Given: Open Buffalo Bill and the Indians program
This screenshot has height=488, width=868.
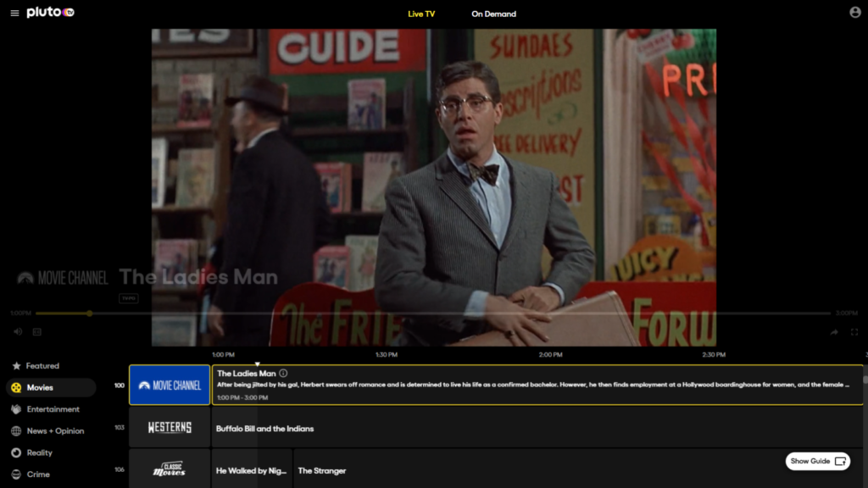Looking at the screenshot, I should tap(537, 428).
